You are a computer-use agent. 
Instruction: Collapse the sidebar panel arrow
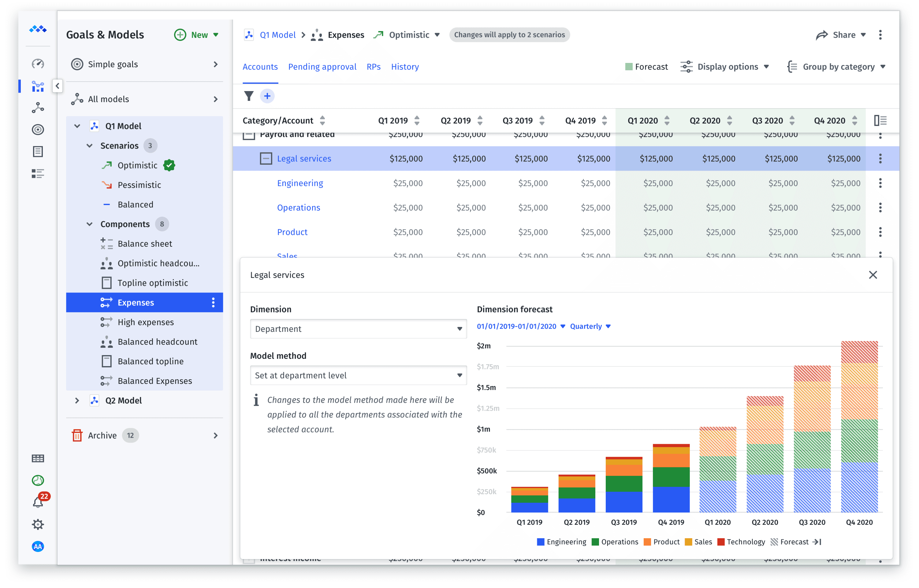[57, 86]
